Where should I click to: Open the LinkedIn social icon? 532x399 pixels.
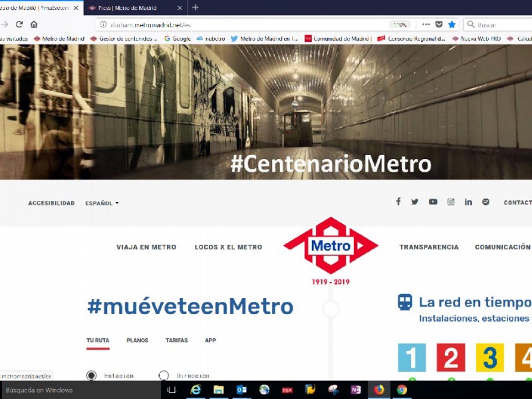click(468, 202)
